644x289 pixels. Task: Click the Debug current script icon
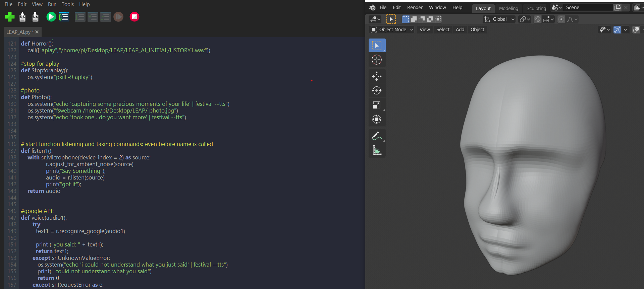click(64, 17)
